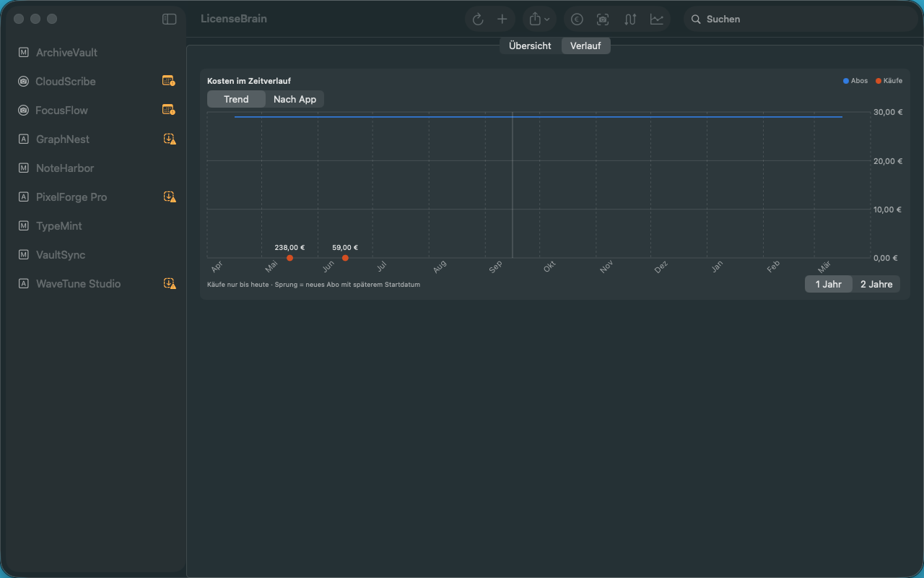Switch to the Verlauf tab

point(585,46)
